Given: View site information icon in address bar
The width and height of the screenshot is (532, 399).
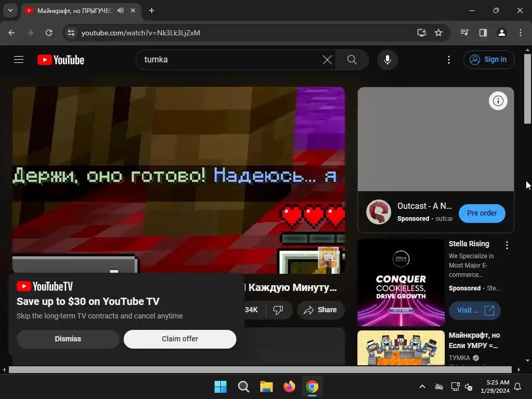Looking at the screenshot, I should pyautogui.click(x=71, y=33).
